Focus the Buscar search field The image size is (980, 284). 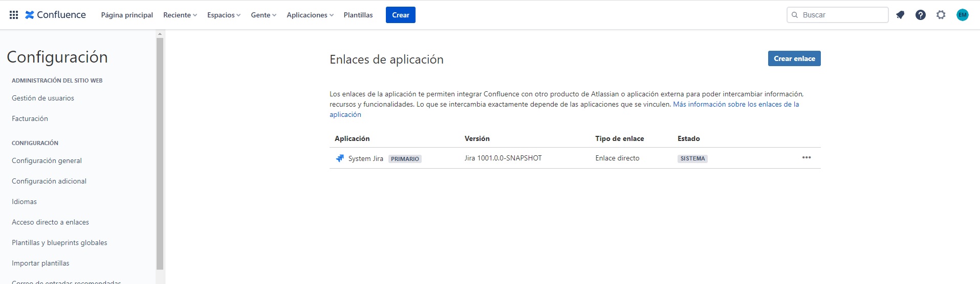[837, 15]
